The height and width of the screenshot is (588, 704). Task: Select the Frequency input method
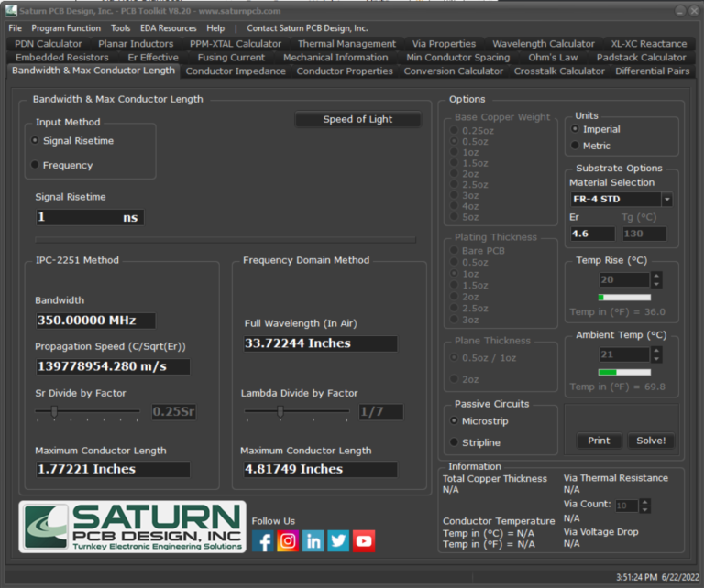click(x=36, y=165)
